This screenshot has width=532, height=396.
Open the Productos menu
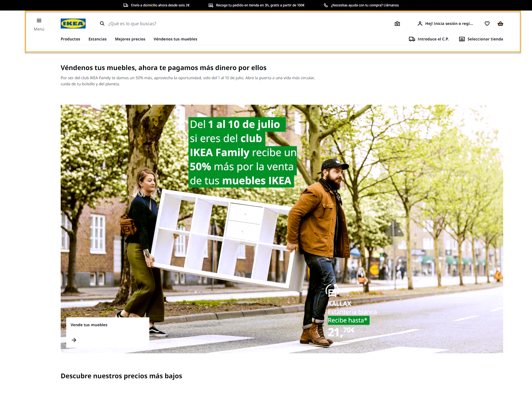pyautogui.click(x=70, y=39)
